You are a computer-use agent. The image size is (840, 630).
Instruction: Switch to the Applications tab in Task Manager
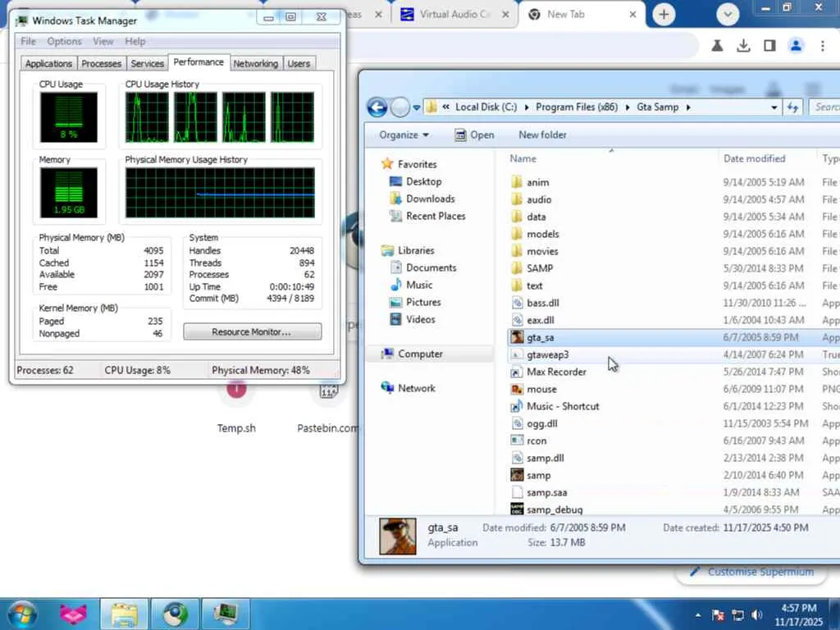pyautogui.click(x=48, y=63)
